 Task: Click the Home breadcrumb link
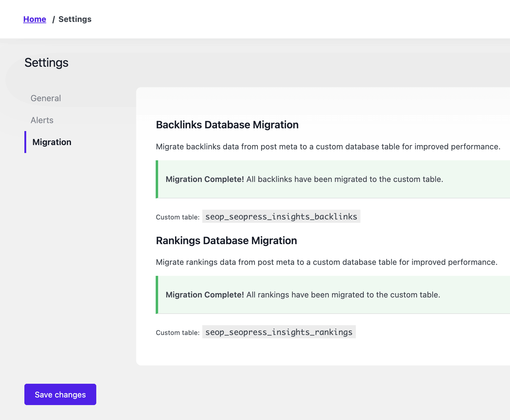pos(35,19)
